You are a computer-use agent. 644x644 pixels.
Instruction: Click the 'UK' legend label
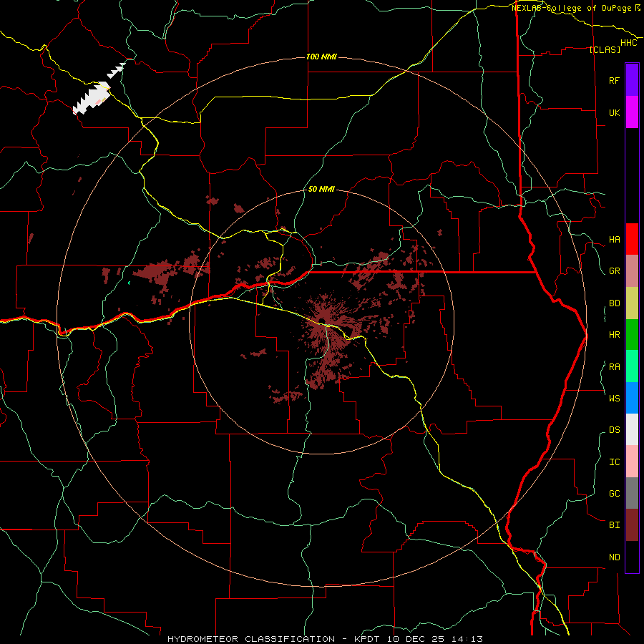pyautogui.click(x=614, y=112)
